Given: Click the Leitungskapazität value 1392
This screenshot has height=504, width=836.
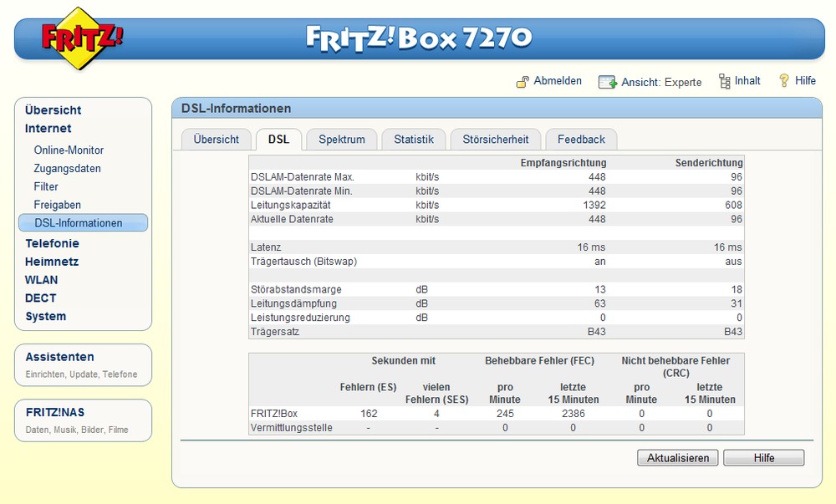Looking at the screenshot, I should click(x=594, y=205).
